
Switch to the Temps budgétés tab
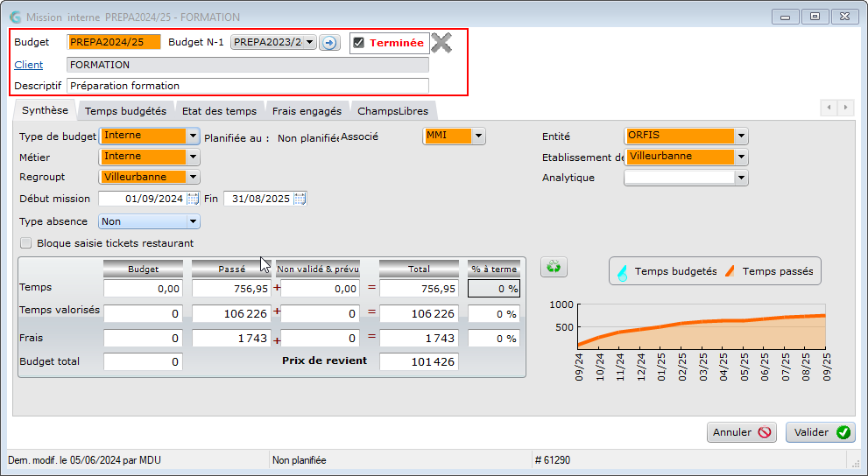point(125,110)
